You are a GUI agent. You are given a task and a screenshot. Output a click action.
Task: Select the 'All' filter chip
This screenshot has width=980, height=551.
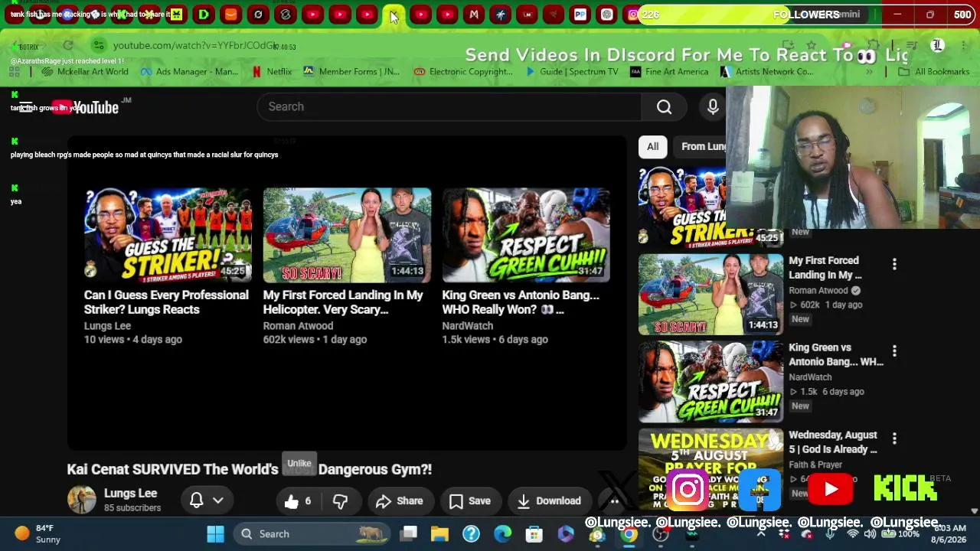click(x=652, y=146)
